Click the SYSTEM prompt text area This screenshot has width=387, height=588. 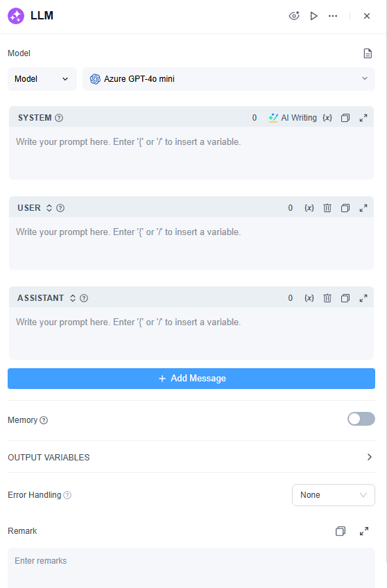(x=191, y=153)
